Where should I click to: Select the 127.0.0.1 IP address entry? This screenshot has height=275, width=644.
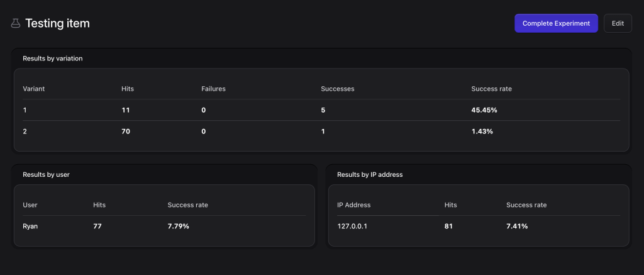pyautogui.click(x=352, y=226)
